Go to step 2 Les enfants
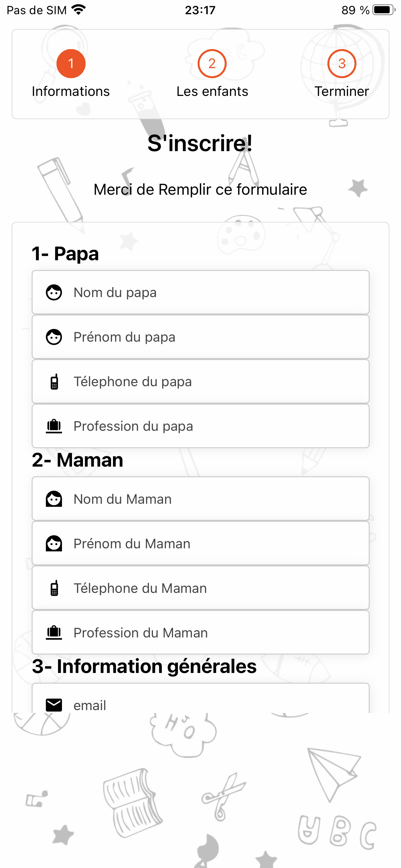 212,64
